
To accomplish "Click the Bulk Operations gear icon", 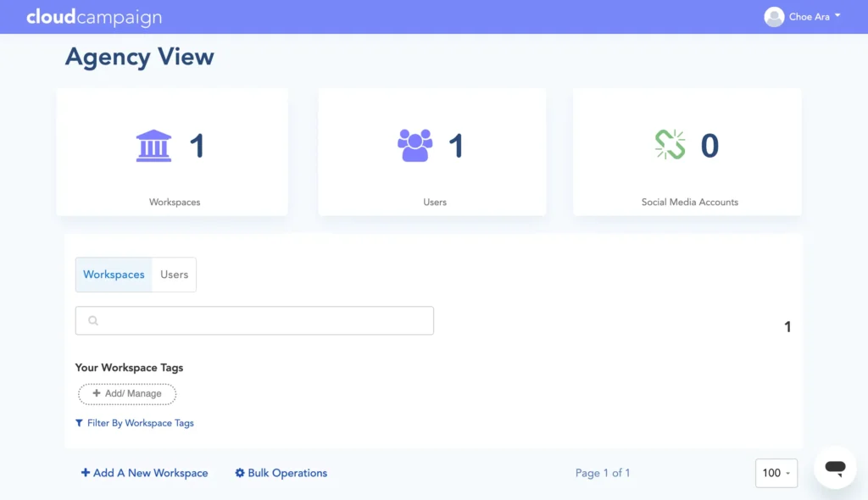I will point(240,473).
